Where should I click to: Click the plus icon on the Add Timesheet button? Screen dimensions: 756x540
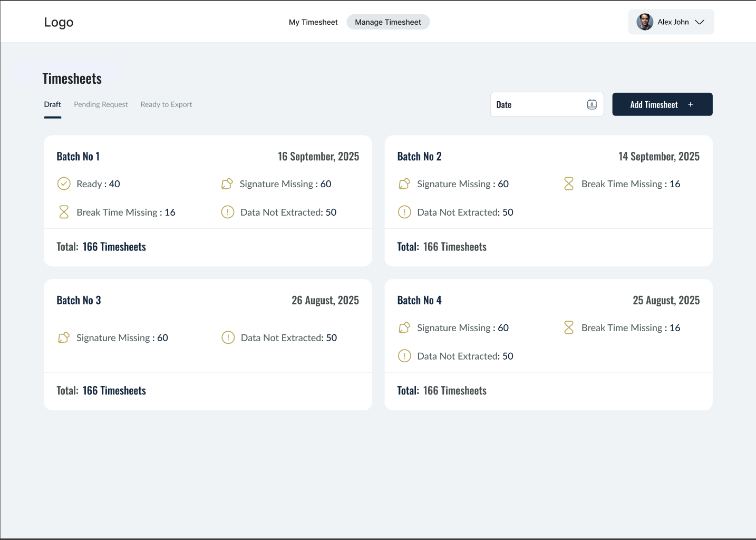point(691,104)
